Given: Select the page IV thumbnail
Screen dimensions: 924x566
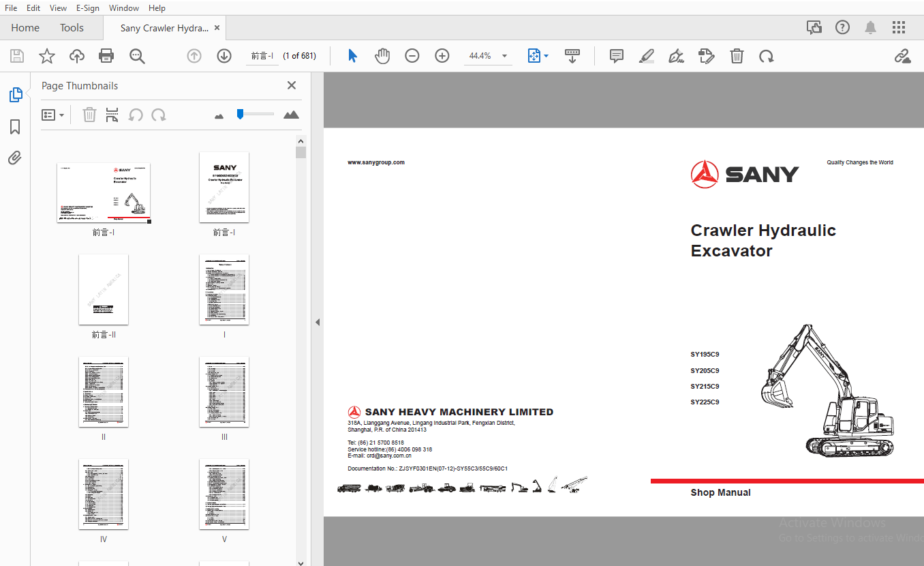Looking at the screenshot, I should (104, 494).
